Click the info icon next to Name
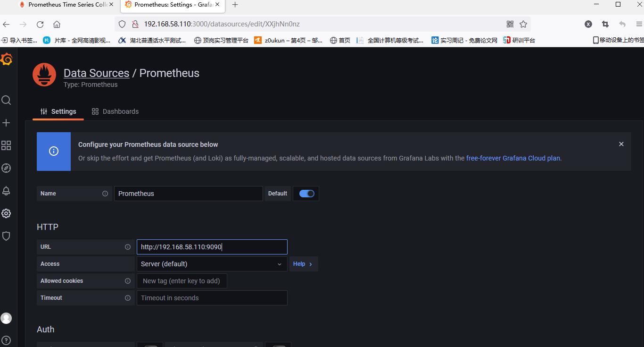Image resolution: width=644 pixels, height=347 pixels. (x=105, y=194)
